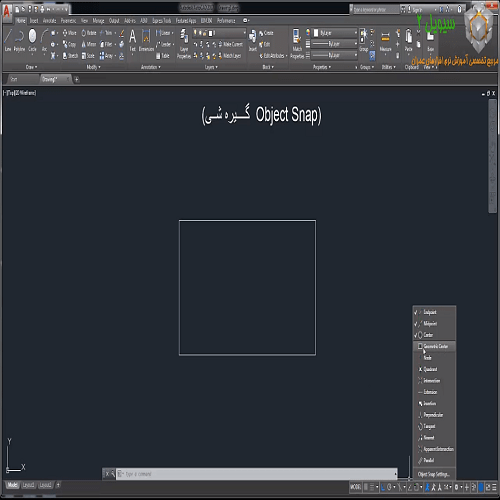Click the Group tool
The image size is (500, 500).
363,40
